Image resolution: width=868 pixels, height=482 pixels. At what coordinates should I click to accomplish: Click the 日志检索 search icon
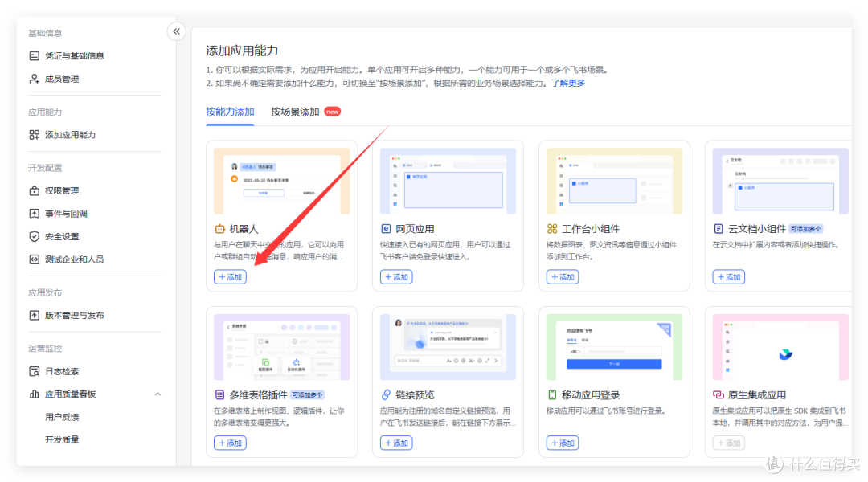35,371
